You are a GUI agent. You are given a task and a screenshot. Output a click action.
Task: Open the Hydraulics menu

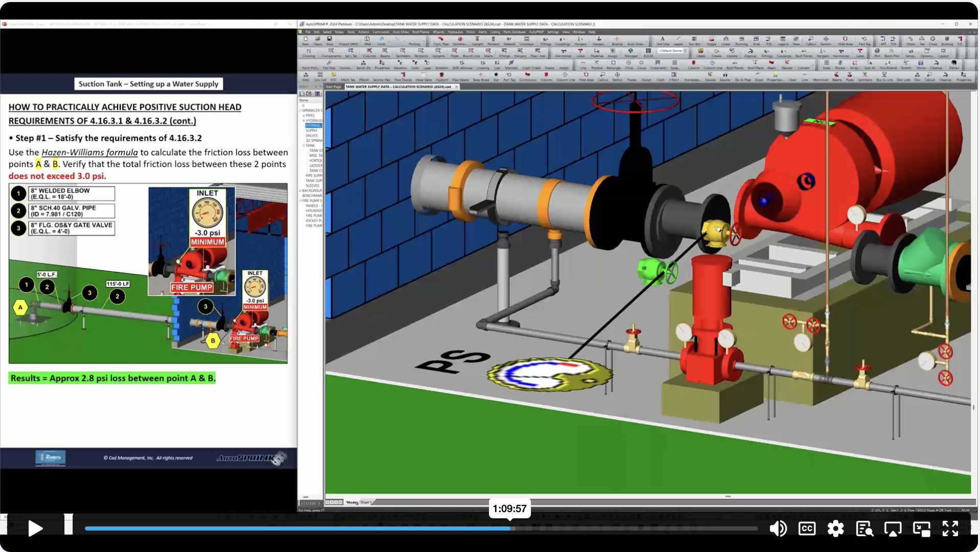tap(455, 32)
